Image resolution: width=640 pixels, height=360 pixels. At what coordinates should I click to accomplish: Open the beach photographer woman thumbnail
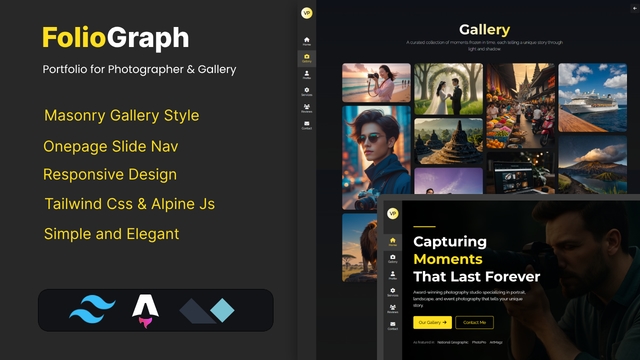point(376,82)
